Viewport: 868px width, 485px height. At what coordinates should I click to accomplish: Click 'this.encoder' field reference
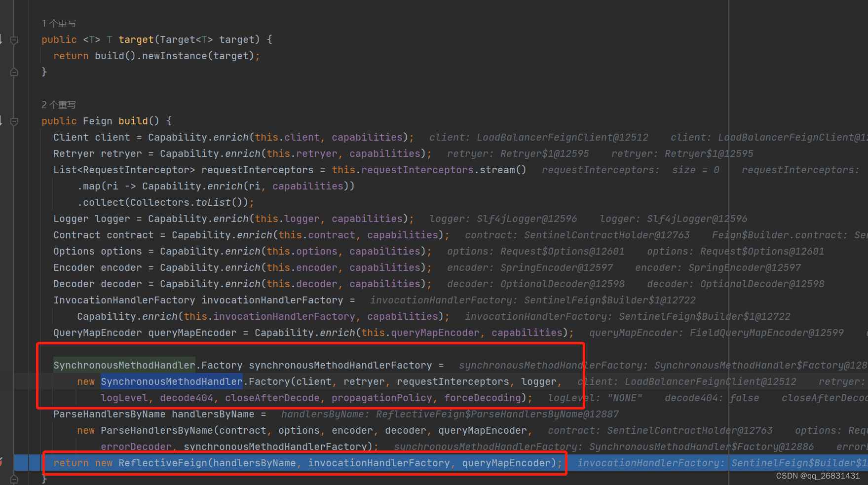[x=302, y=267]
